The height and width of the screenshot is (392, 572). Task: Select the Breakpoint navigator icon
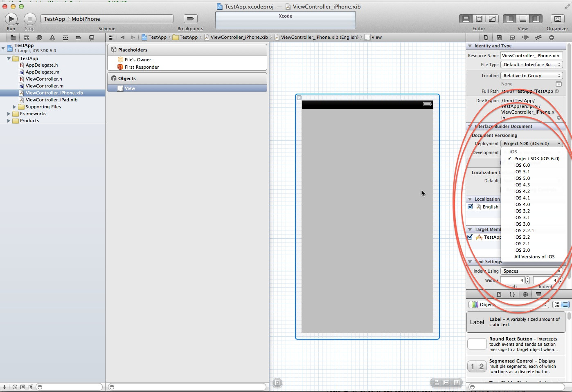[79, 37]
